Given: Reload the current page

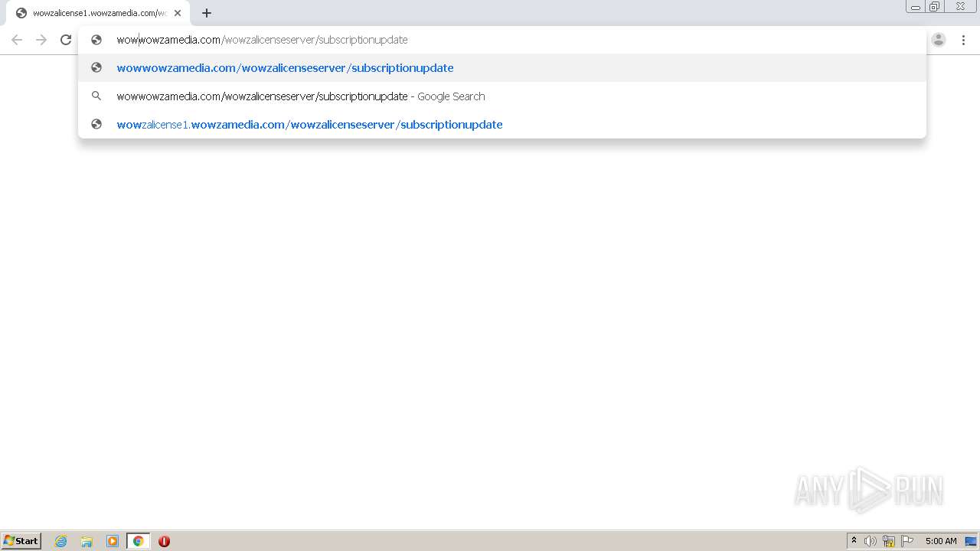Looking at the screenshot, I should click(x=66, y=40).
